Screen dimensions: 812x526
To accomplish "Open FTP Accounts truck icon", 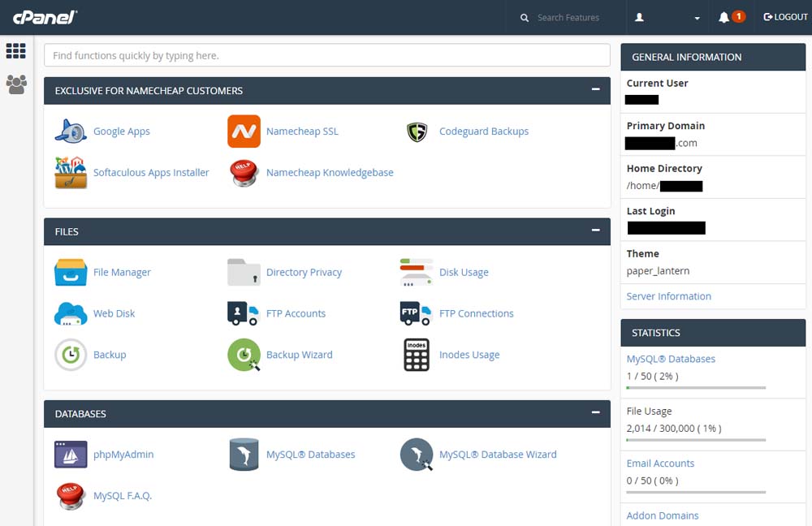I will click(242, 313).
